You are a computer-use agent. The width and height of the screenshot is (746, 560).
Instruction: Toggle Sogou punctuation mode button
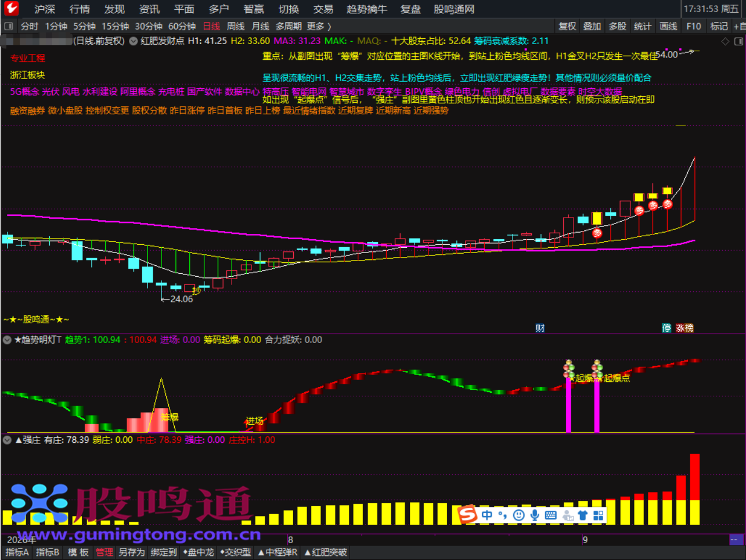point(503,515)
